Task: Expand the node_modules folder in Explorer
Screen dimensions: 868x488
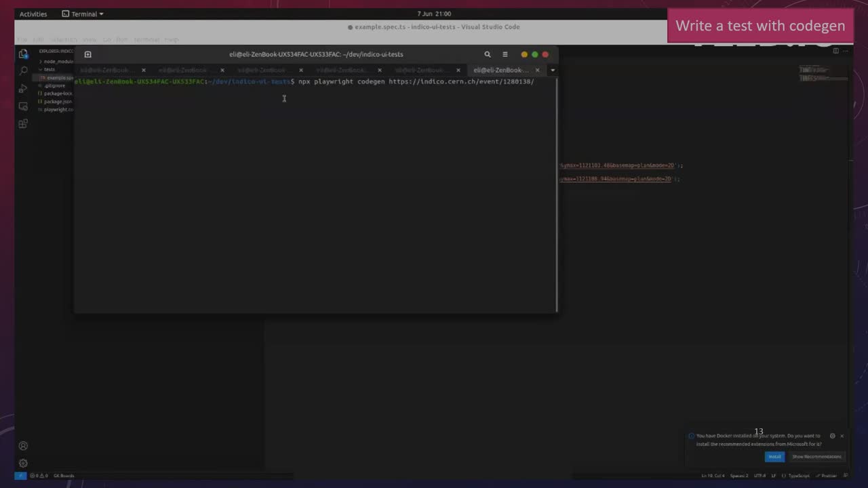Action: click(57, 61)
